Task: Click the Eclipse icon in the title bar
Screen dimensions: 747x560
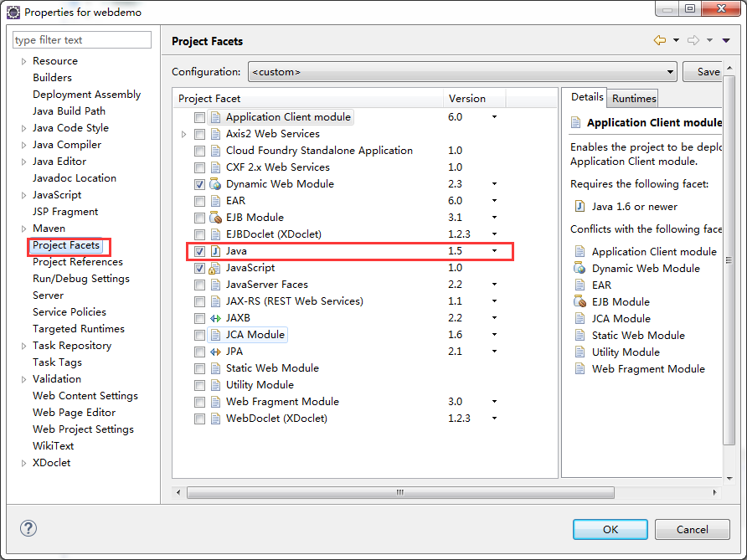Action: [x=13, y=12]
